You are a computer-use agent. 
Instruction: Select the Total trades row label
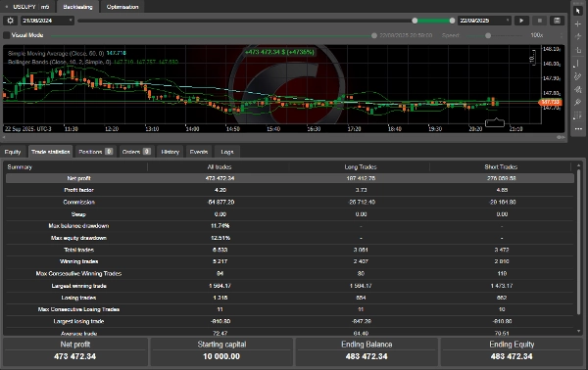(x=78, y=250)
